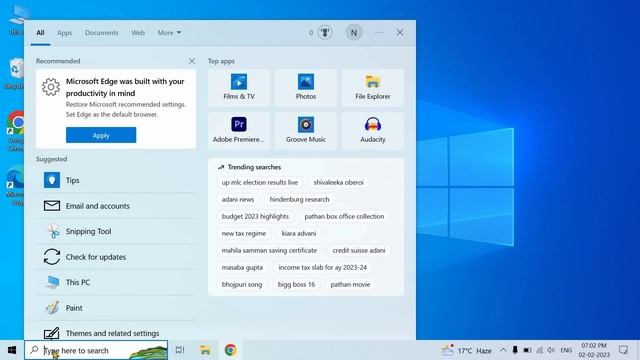Click the battery icon in tray
This screenshot has width=640, height=360.
[527, 350]
